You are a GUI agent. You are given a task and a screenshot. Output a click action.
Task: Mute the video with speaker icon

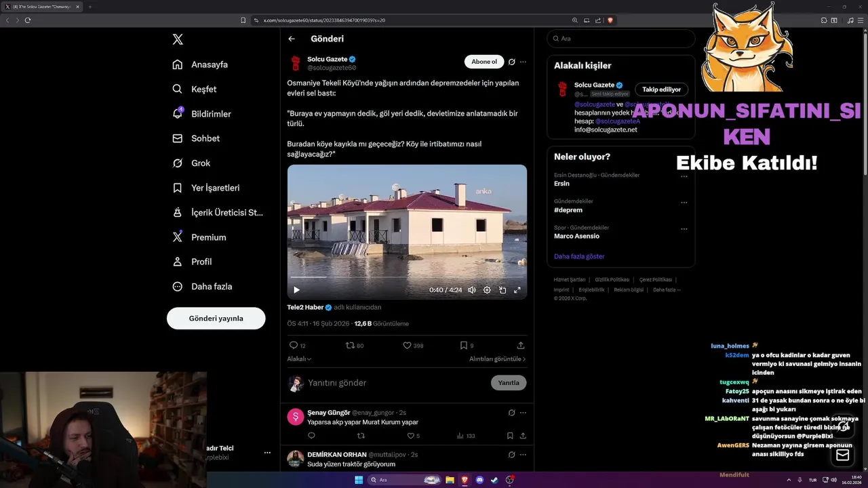pyautogui.click(x=471, y=290)
